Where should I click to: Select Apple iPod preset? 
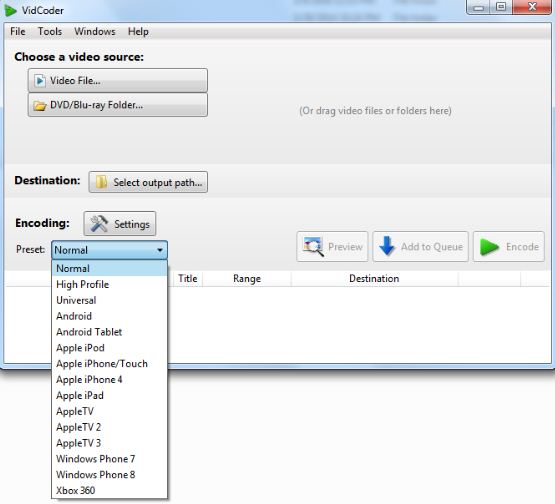point(110,348)
